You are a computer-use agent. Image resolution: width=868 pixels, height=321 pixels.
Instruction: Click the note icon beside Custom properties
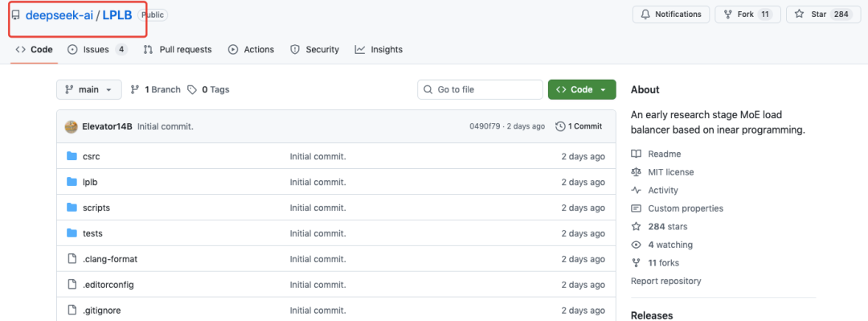tap(637, 208)
